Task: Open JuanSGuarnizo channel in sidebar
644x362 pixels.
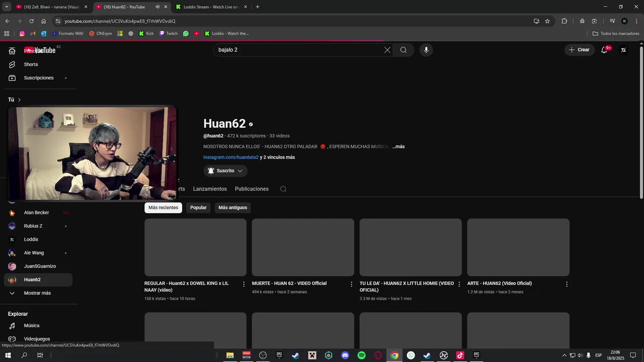Action: coord(38,266)
